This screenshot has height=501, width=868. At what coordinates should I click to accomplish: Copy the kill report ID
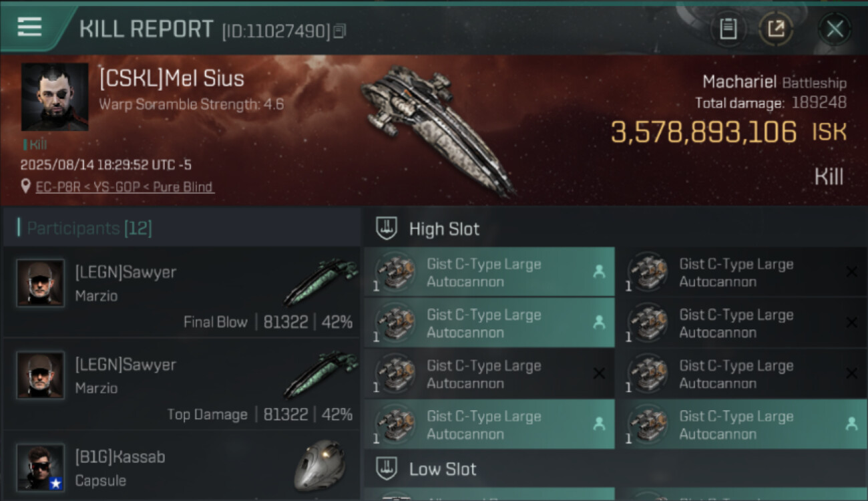(340, 31)
